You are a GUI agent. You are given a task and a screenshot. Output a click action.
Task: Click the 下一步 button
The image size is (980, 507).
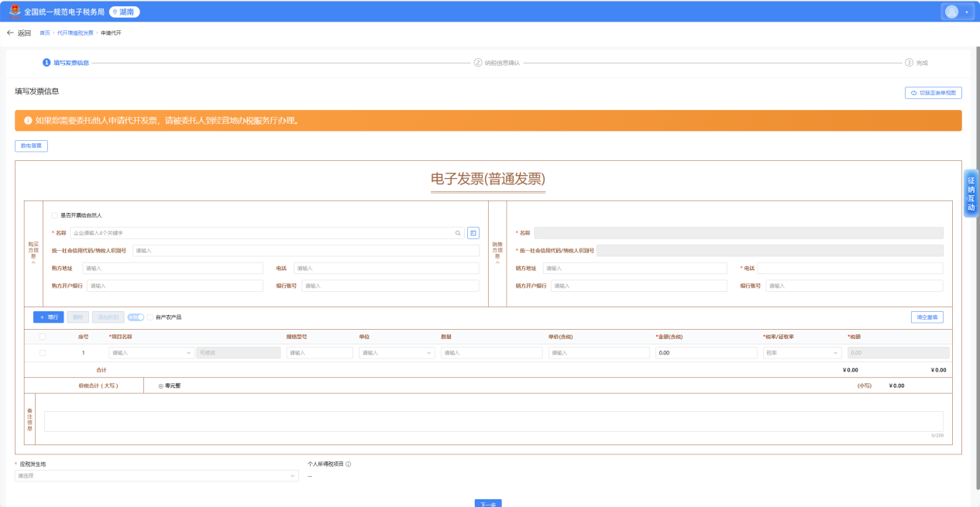coord(488,503)
